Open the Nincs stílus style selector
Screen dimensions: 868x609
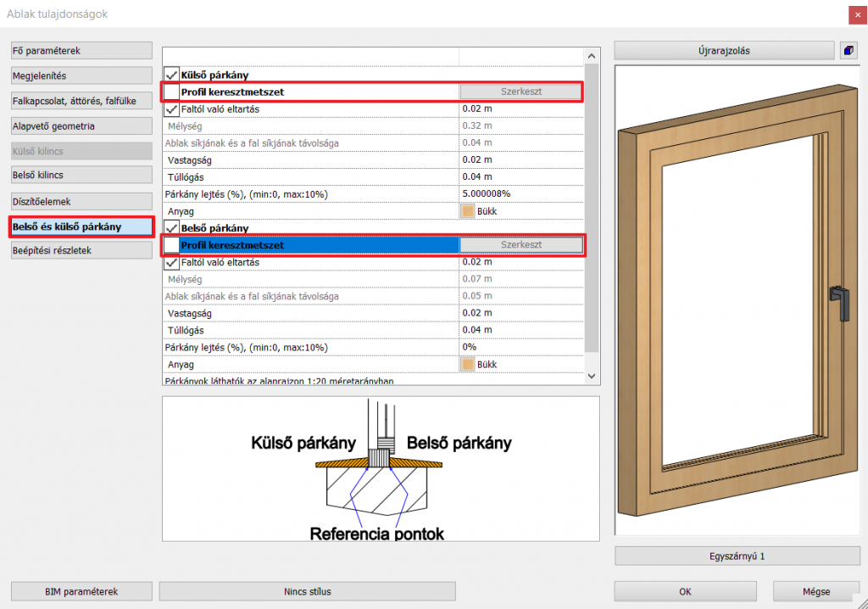pyautogui.click(x=307, y=591)
